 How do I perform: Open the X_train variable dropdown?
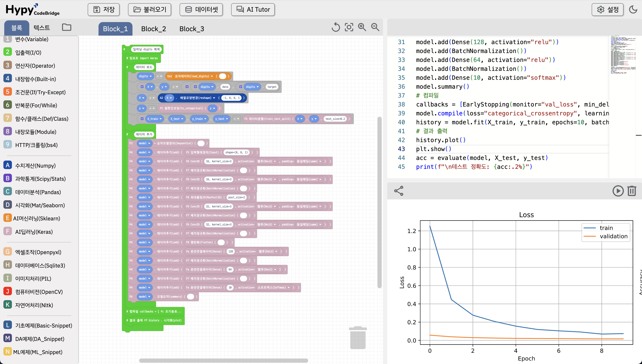point(154,119)
